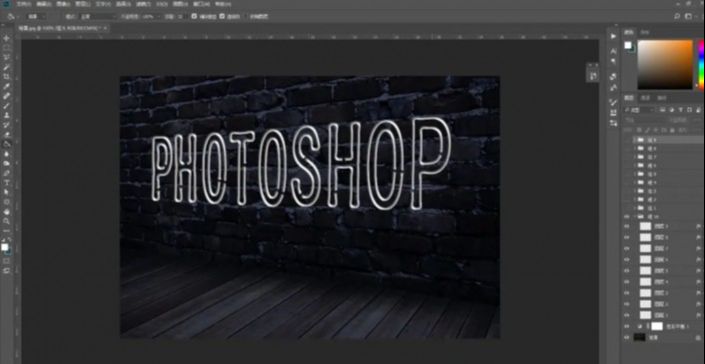The height and width of the screenshot is (364, 705).
Task: Select the Zoom tool
Action: [6, 221]
